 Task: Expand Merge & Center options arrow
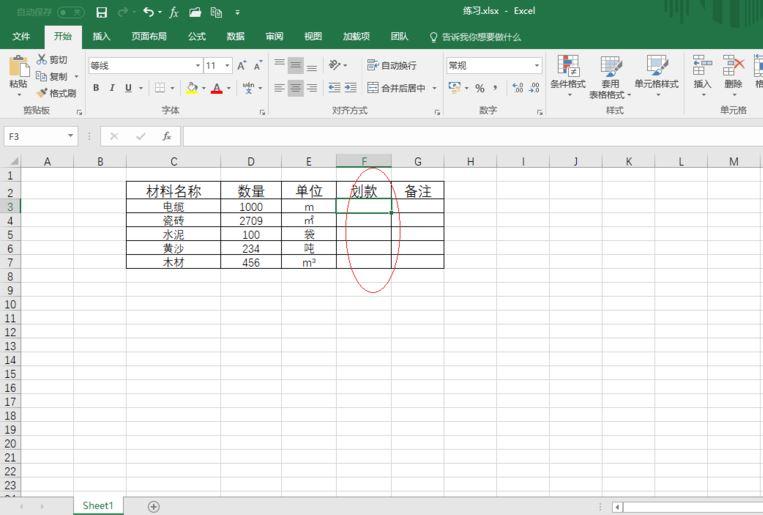tap(434, 88)
